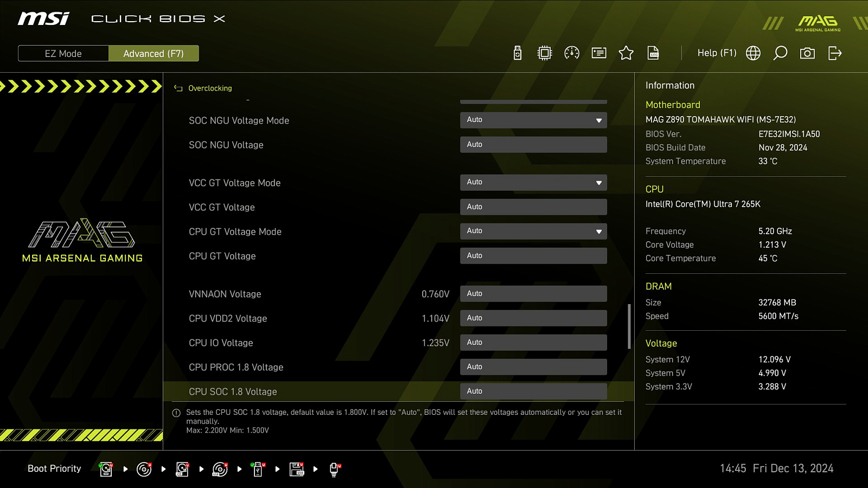Take a screenshot with the camera icon
This screenshot has height=488, width=868.
click(x=807, y=53)
